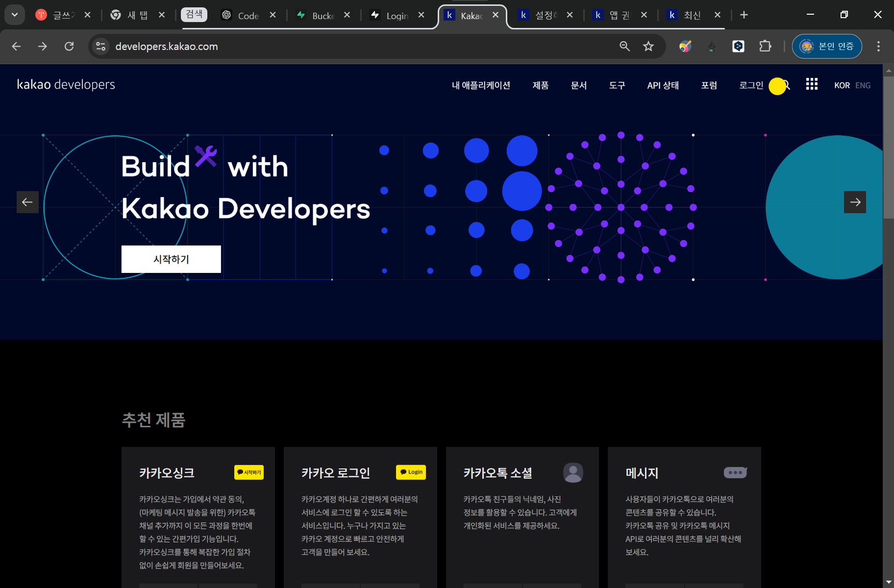Open the 도구 menu
Image resolution: width=894 pixels, height=588 pixels.
pyautogui.click(x=617, y=85)
